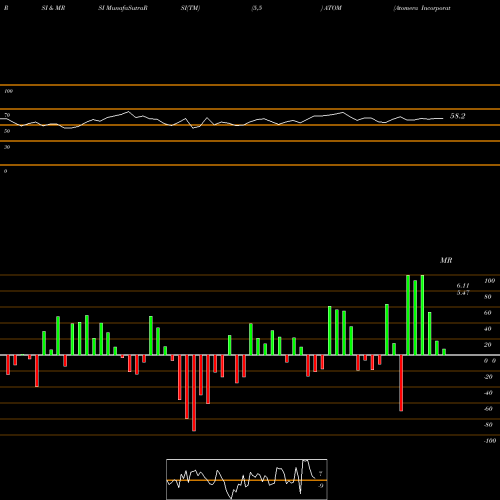The width and height of the screenshot is (500, 500).
Task: Select the MR axis label '80'
Action: [x=488, y=297]
